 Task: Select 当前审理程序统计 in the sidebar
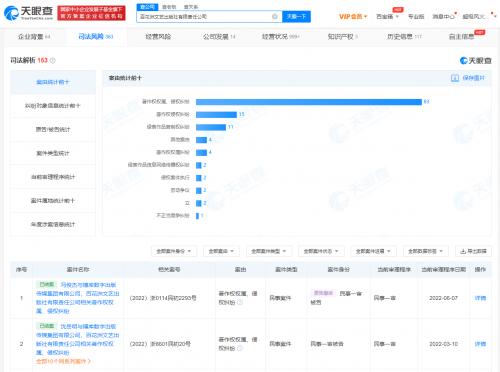[x=53, y=177]
